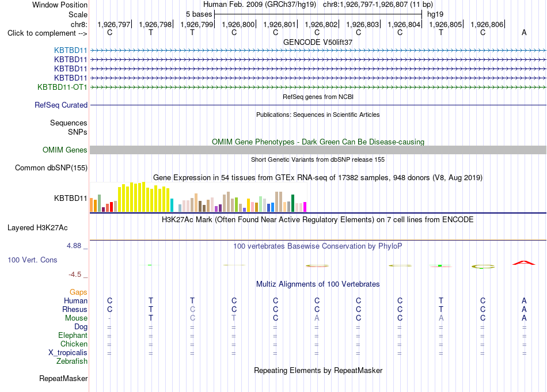Click the Dog species label

(81, 327)
